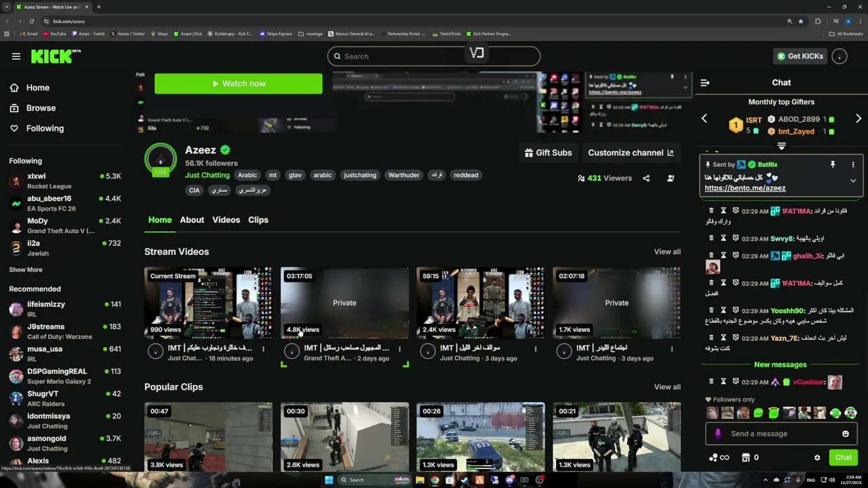The width and height of the screenshot is (868, 488).
Task: Send message with green Chat button
Action: coord(843,457)
